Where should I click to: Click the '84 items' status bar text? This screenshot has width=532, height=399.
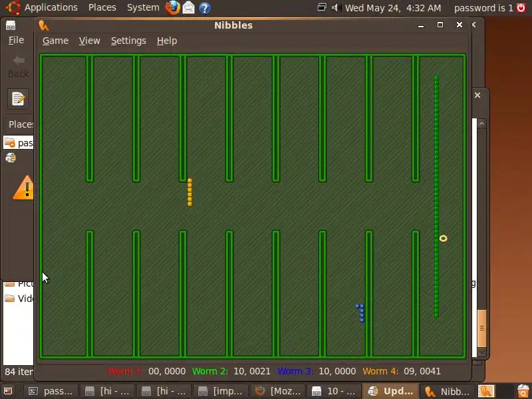[19, 372]
